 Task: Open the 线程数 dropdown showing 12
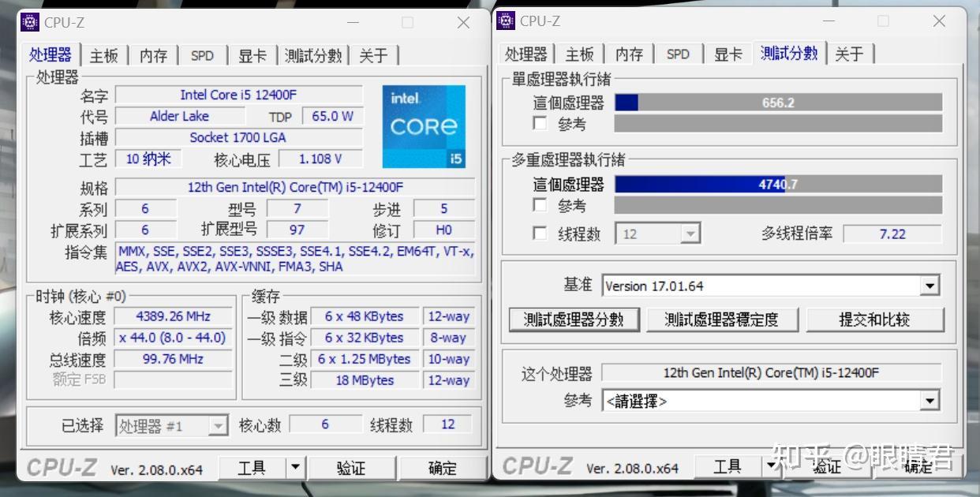tap(658, 234)
